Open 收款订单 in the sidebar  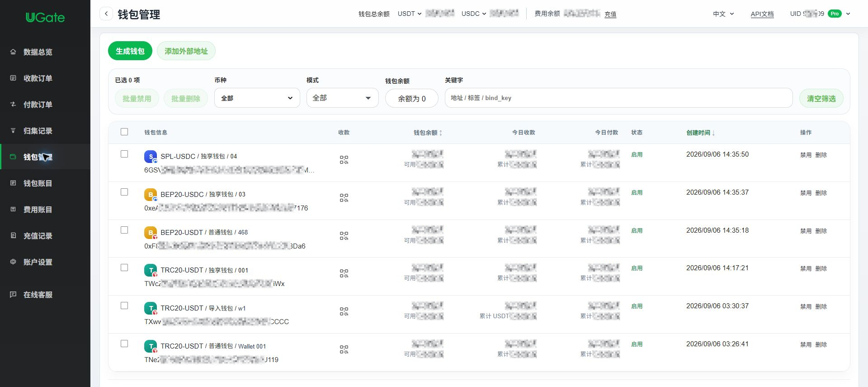click(45, 78)
